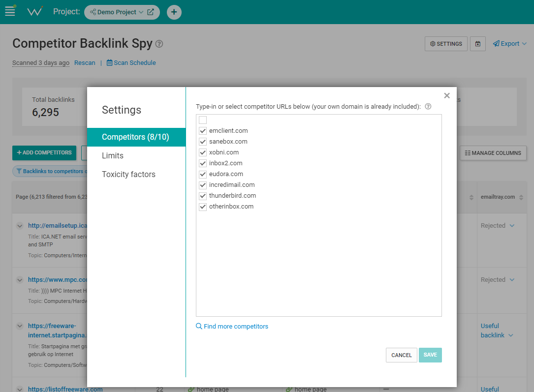
Task: Uncheck xobni.com competitor
Action: 203,152
